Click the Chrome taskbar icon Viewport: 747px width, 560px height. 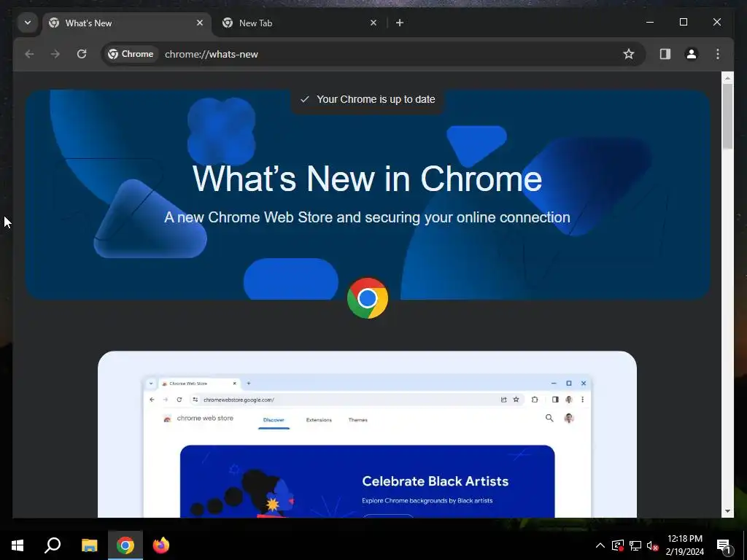[125, 545]
